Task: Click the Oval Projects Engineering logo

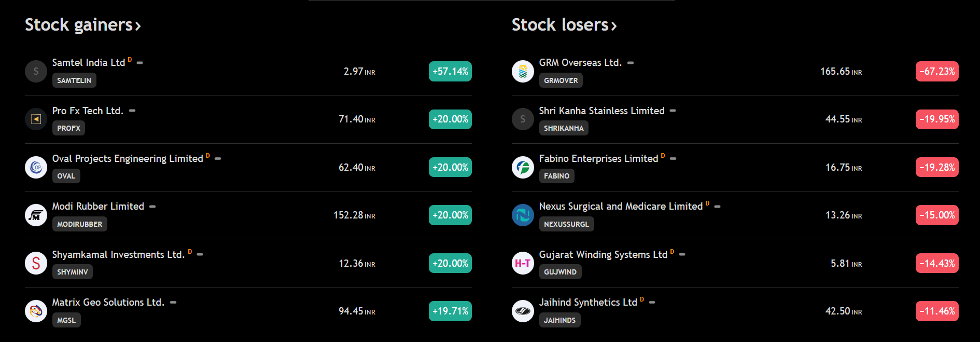Action: click(36, 167)
